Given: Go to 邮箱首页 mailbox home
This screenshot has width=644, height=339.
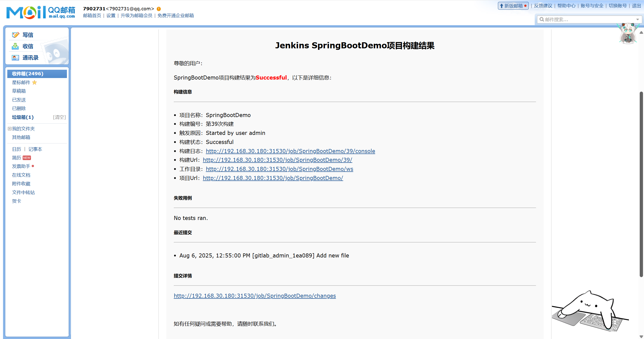Looking at the screenshot, I should point(92,16).
